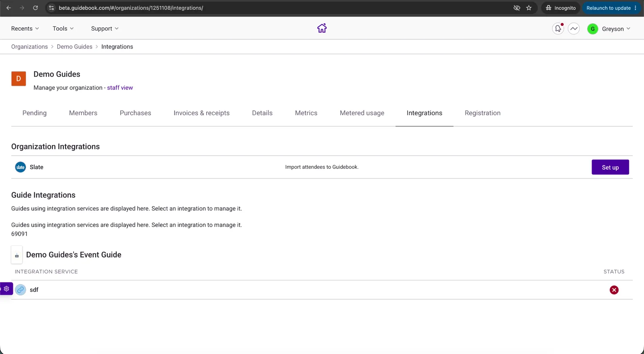644x354 pixels.
Task: Click the Slate logo icon
Action: pyautogui.click(x=21, y=167)
